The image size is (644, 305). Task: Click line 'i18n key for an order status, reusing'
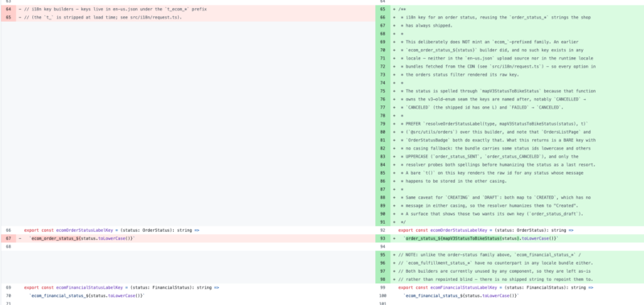[x=497, y=17]
